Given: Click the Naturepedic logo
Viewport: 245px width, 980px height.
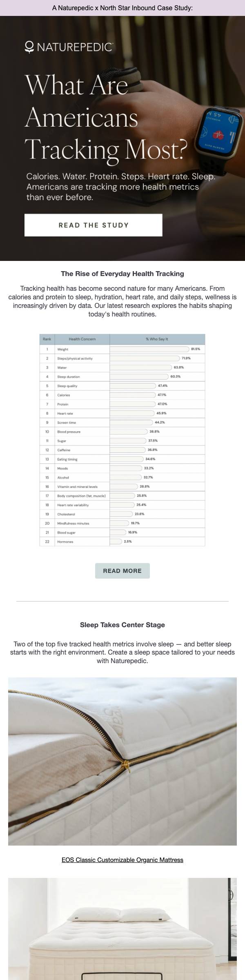Looking at the screenshot, I should click(69, 47).
